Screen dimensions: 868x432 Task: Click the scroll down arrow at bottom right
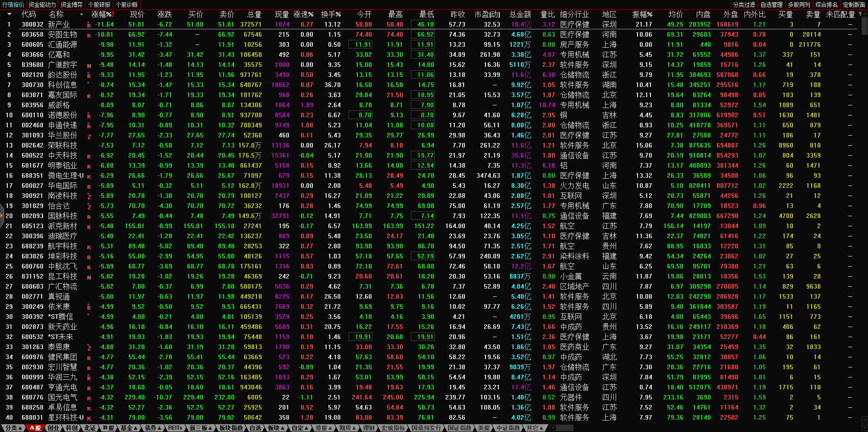[864, 420]
